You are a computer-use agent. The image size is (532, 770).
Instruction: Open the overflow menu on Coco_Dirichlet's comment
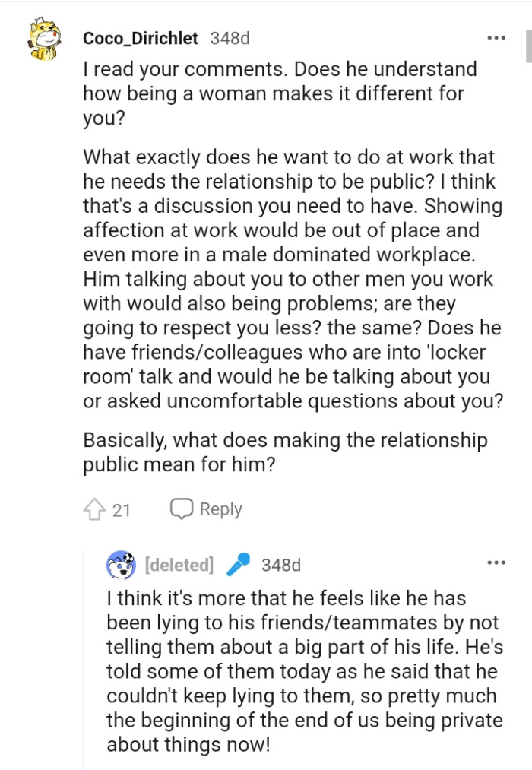point(495,38)
